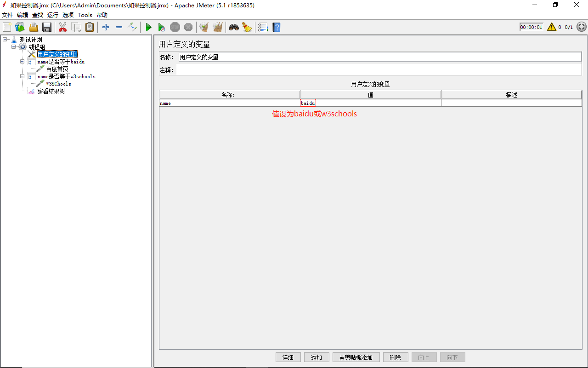Open the 选项 menu
Viewport: 588px width, 368px height.
68,15
